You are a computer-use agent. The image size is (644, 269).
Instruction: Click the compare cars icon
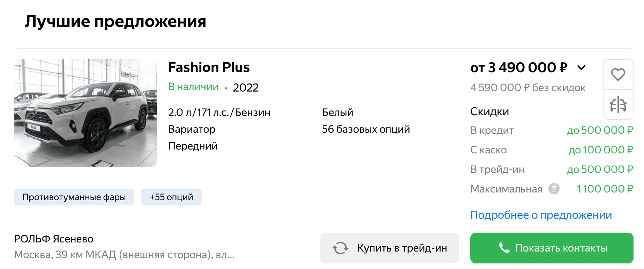coord(618,104)
